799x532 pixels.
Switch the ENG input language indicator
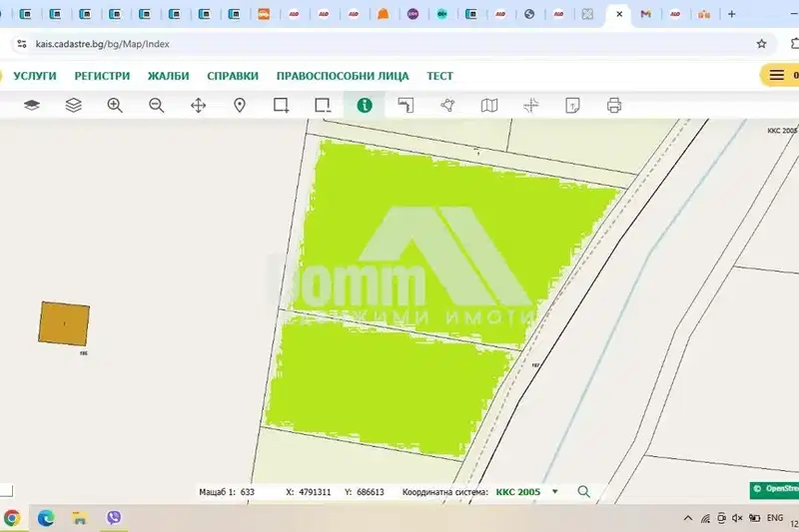775,518
